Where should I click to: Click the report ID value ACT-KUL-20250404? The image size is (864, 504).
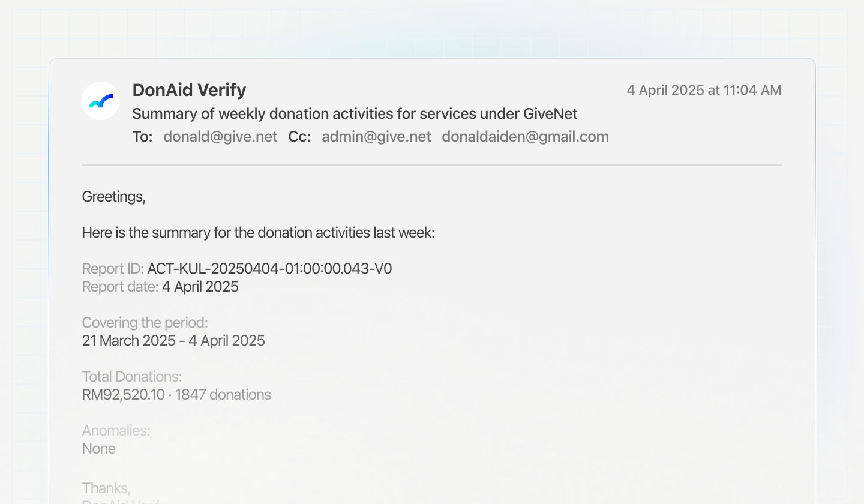pyautogui.click(x=269, y=269)
